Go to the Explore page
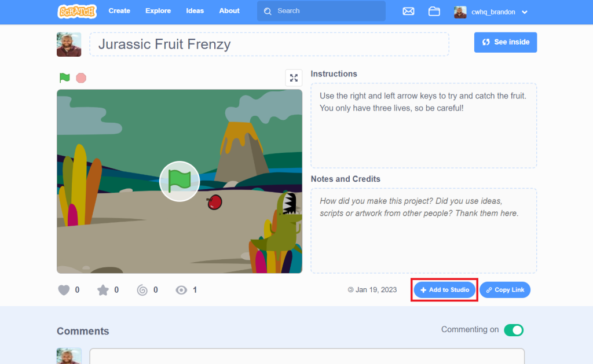 (158, 11)
